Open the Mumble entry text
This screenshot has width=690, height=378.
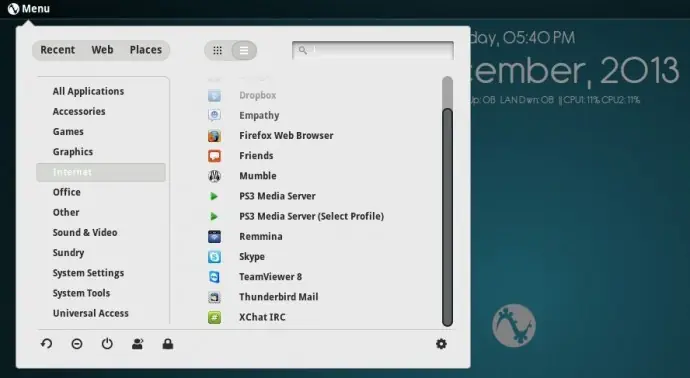[257, 176]
